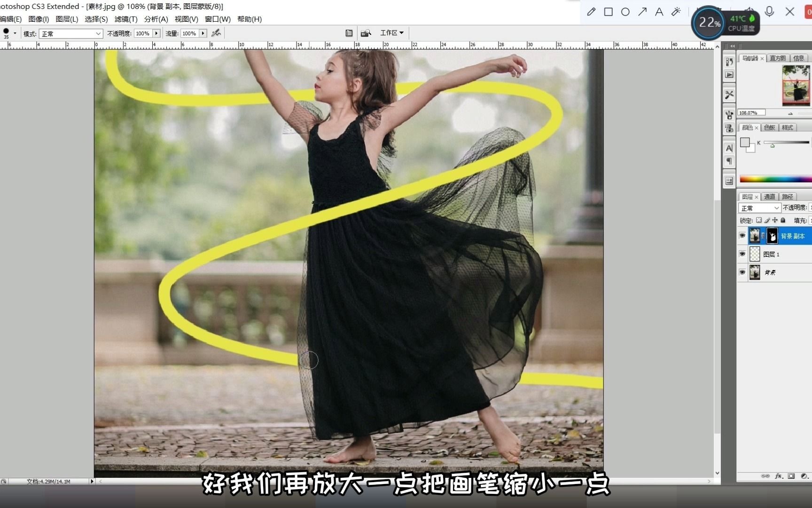Viewport: 812px width, 508px height.
Task: Open the 选择(S) menu
Action: pyautogui.click(x=96, y=19)
